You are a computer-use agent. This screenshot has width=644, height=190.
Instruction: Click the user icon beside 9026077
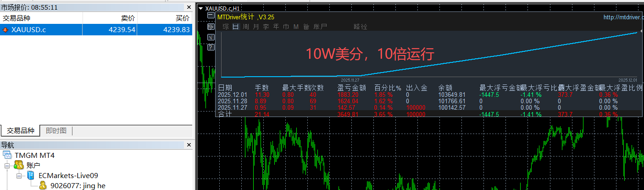click(43, 185)
